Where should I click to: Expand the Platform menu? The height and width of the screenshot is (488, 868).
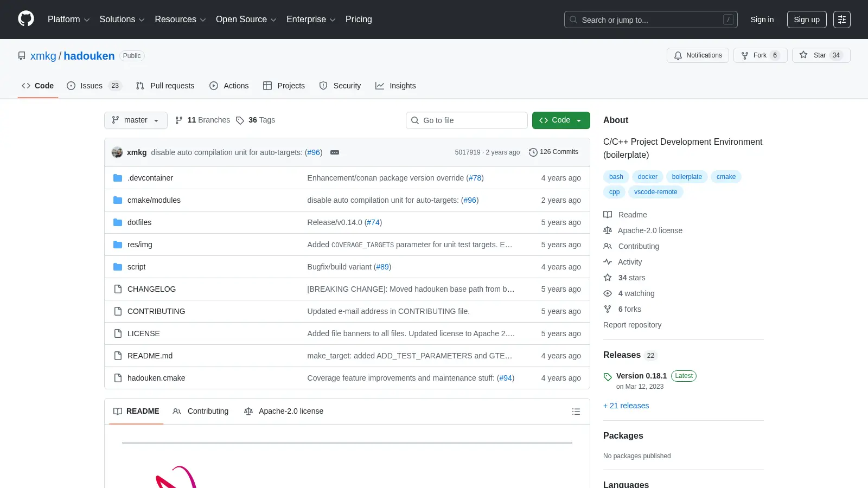[x=68, y=20]
